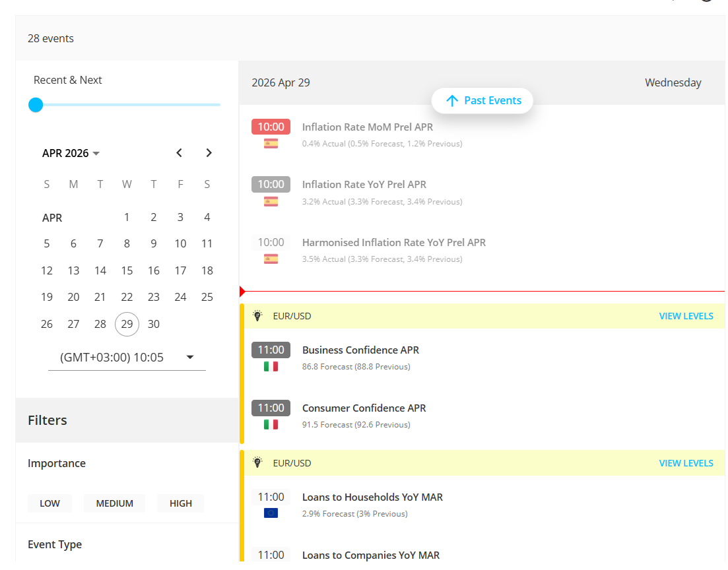728x570 pixels.
Task: Open Loans to Companies YoY MAR event
Action: (x=370, y=555)
